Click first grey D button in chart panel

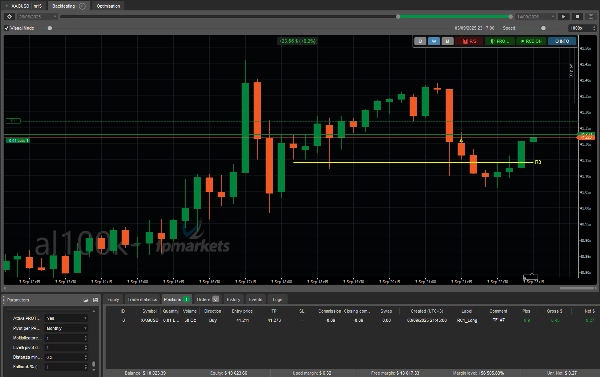pyautogui.click(x=420, y=41)
